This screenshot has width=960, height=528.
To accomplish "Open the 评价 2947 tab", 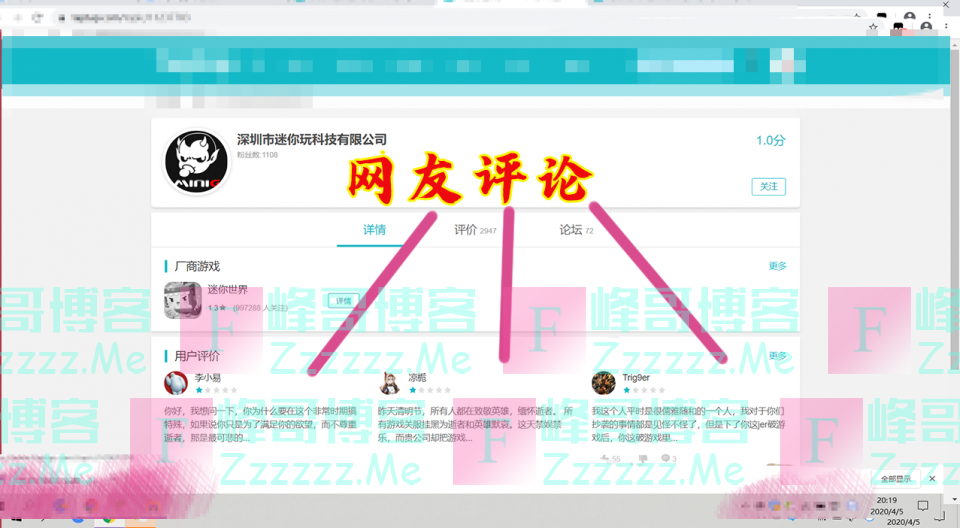I will pyautogui.click(x=474, y=230).
